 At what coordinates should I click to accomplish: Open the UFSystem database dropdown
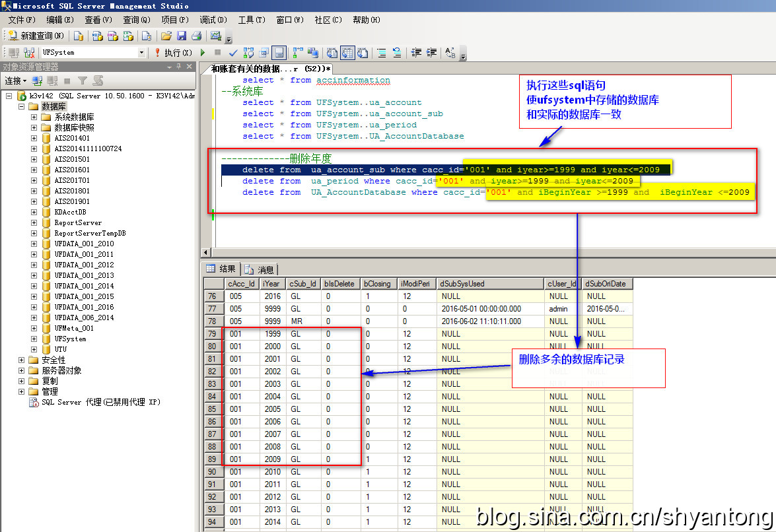click(141, 52)
